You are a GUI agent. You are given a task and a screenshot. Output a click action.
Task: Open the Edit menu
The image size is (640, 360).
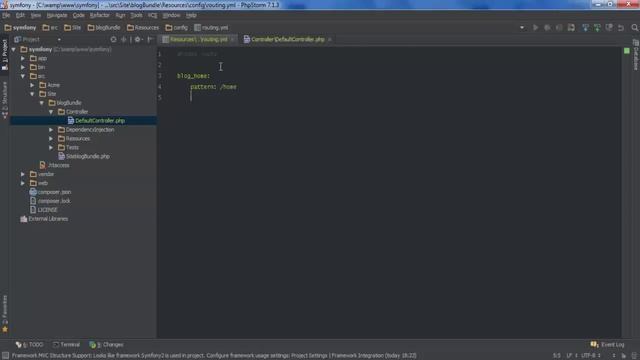click(20, 16)
